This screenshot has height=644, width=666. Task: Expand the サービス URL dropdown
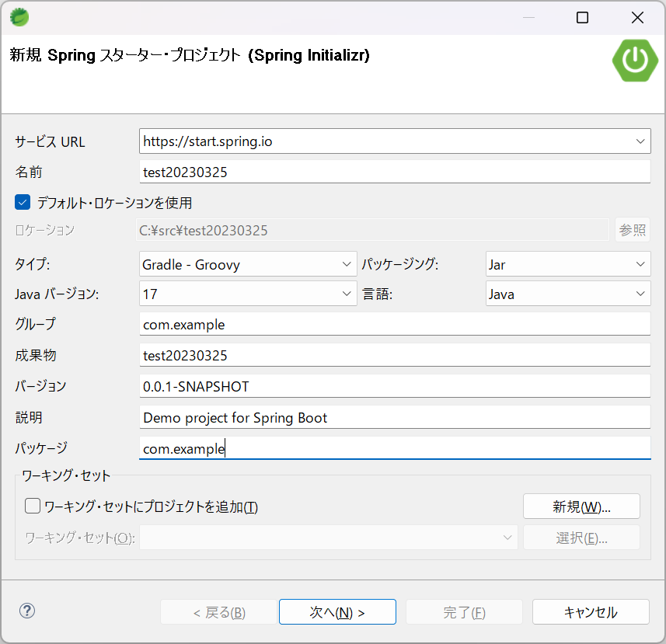pyautogui.click(x=641, y=141)
